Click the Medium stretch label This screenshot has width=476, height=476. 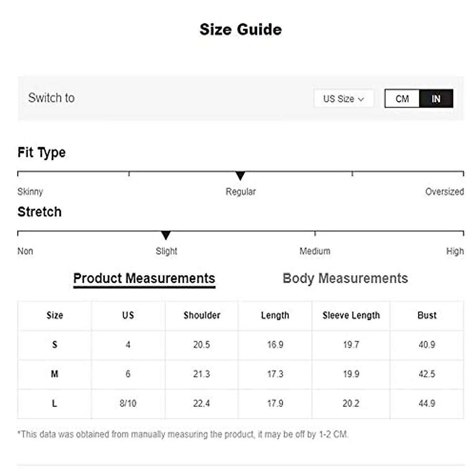(x=315, y=251)
